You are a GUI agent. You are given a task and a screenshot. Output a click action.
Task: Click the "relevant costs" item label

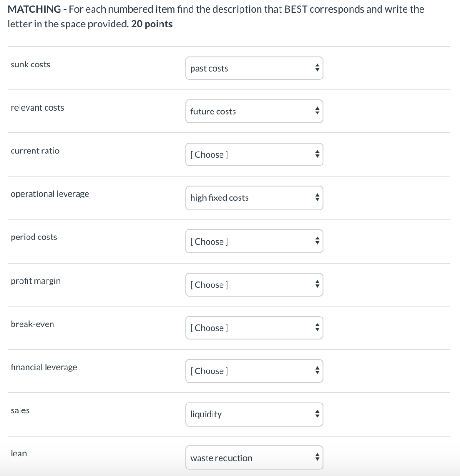(38, 108)
